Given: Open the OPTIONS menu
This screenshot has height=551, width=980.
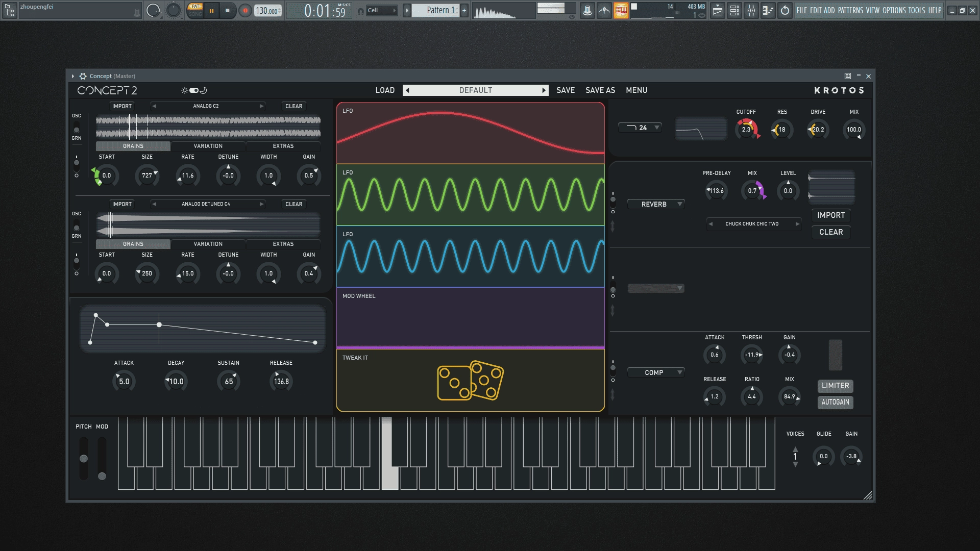Looking at the screenshot, I should [894, 10].
